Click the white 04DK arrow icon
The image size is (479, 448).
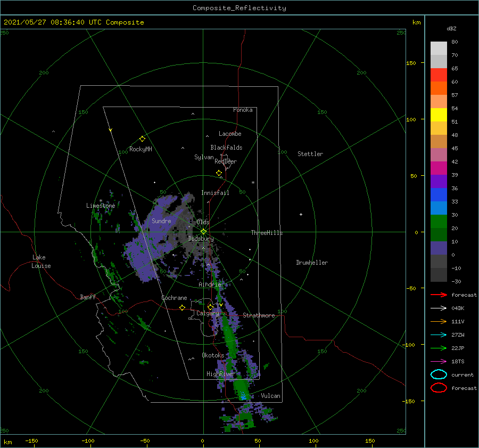click(439, 308)
